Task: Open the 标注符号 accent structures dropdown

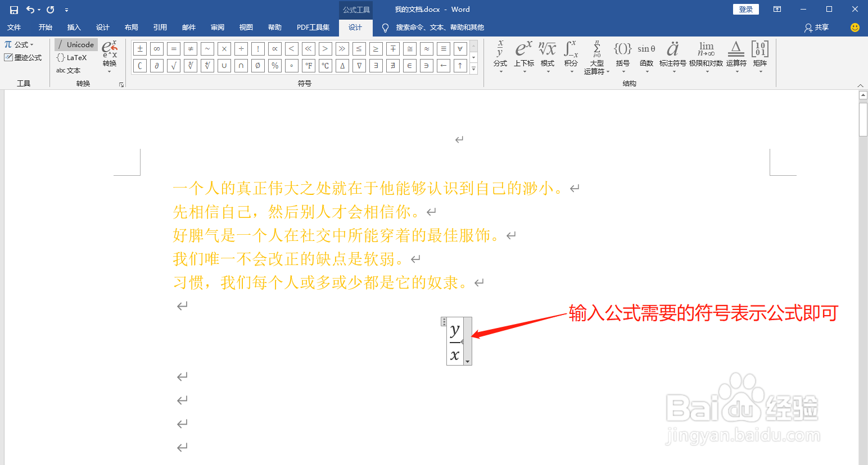Action: (673, 56)
